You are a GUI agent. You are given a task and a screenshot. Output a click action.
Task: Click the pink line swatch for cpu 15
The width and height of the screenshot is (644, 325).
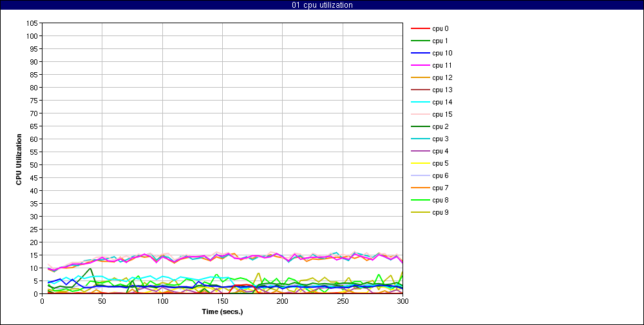(x=420, y=114)
